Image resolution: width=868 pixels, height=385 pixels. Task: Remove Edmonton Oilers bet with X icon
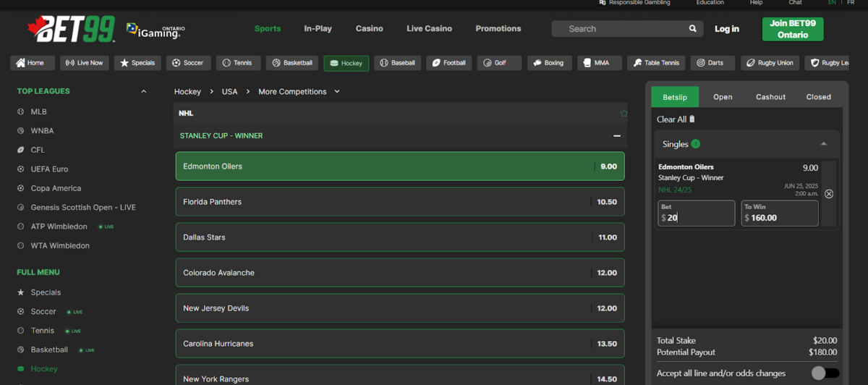pos(829,194)
